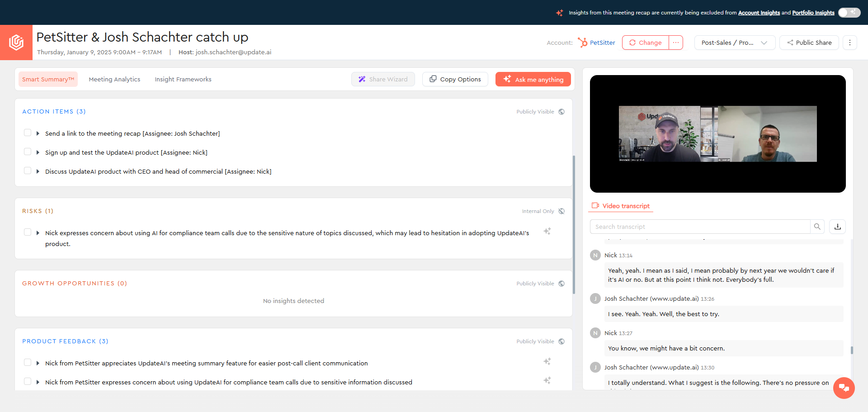Open the account more-options ellipsis button

tap(676, 43)
